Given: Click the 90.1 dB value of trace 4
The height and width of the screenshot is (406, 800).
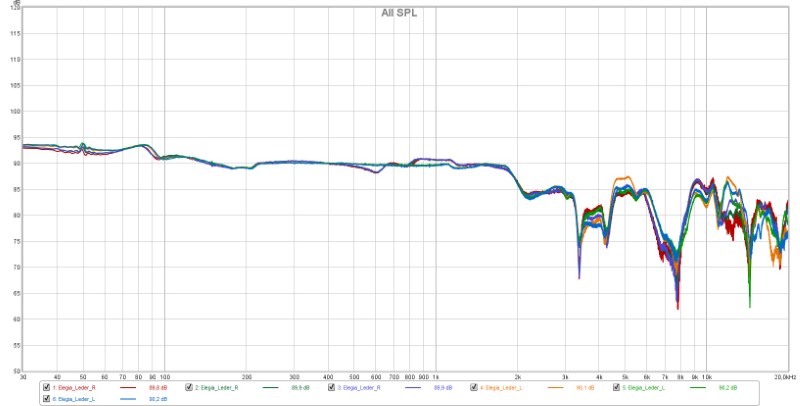Looking at the screenshot, I should tap(587, 387).
